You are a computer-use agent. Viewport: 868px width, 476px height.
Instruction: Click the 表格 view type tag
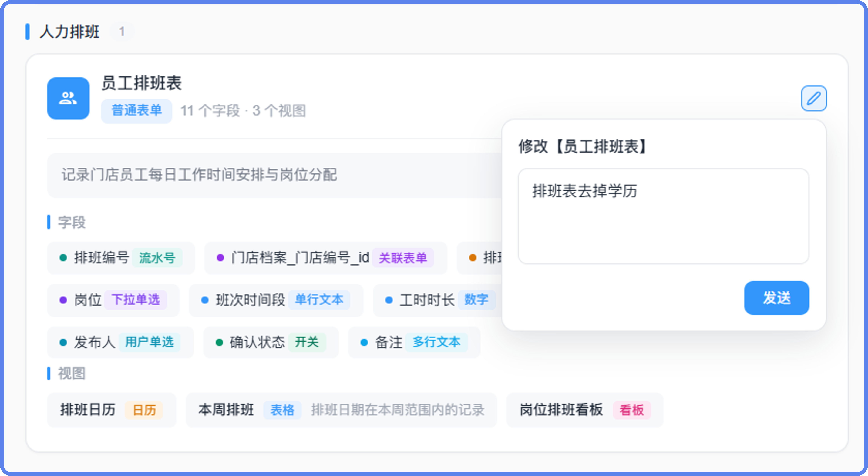click(x=282, y=410)
